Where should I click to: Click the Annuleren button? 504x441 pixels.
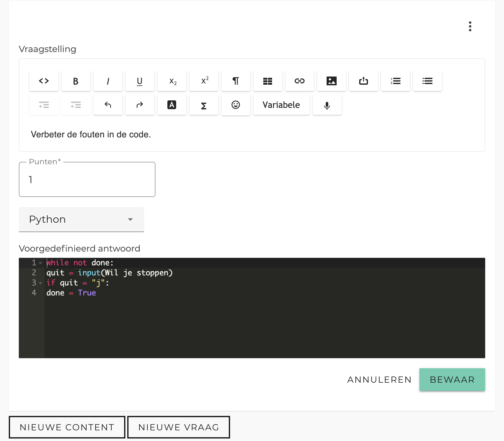tap(379, 380)
